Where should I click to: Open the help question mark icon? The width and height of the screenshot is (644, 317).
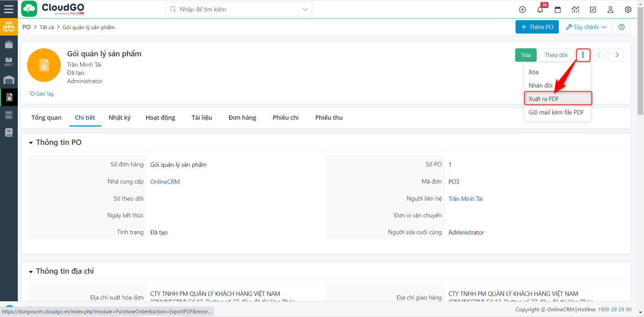pos(622,27)
